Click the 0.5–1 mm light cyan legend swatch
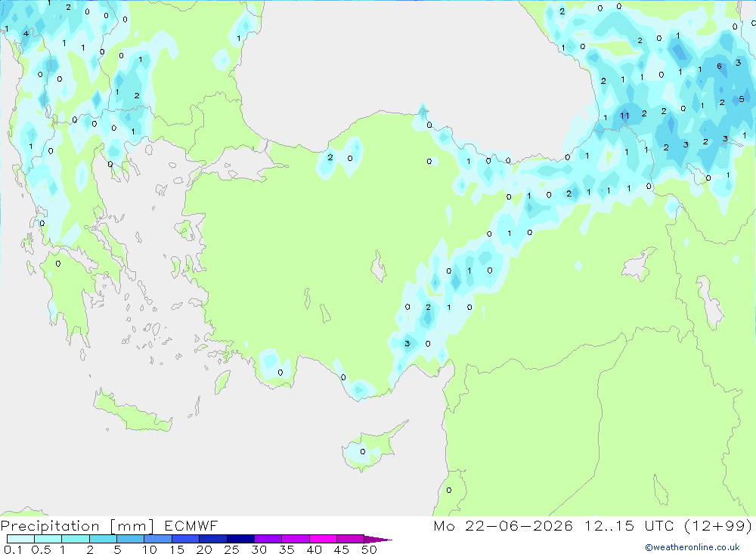The height and width of the screenshot is (554, 756). (x=48, y=539)
